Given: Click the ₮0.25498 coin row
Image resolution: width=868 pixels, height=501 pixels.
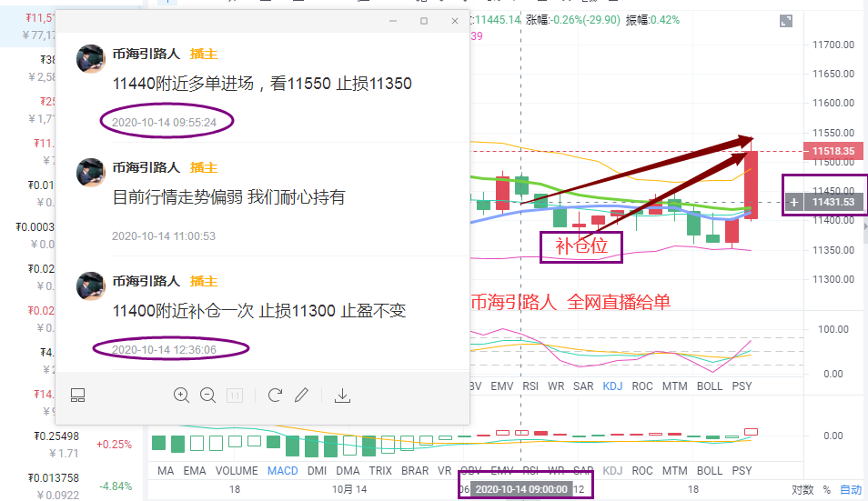Looking at the screenshot, I should coord(72,445).
